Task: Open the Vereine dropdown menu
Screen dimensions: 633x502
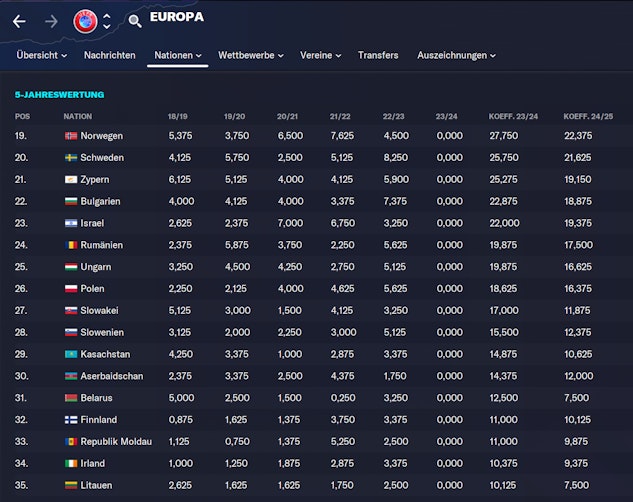Action: tap(320, 55)
